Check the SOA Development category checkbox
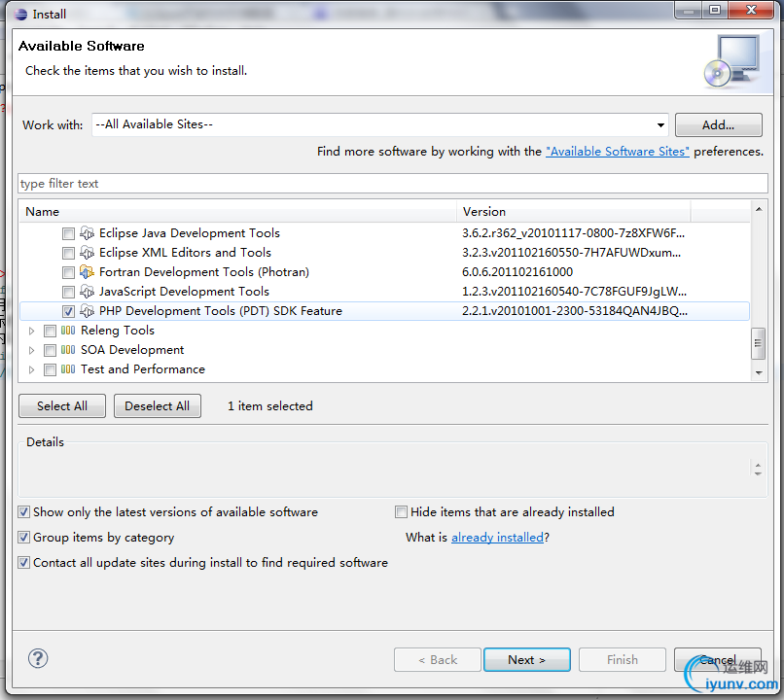Screen dimensions: 784x700 pyautogui.click(x=50, y=350)
